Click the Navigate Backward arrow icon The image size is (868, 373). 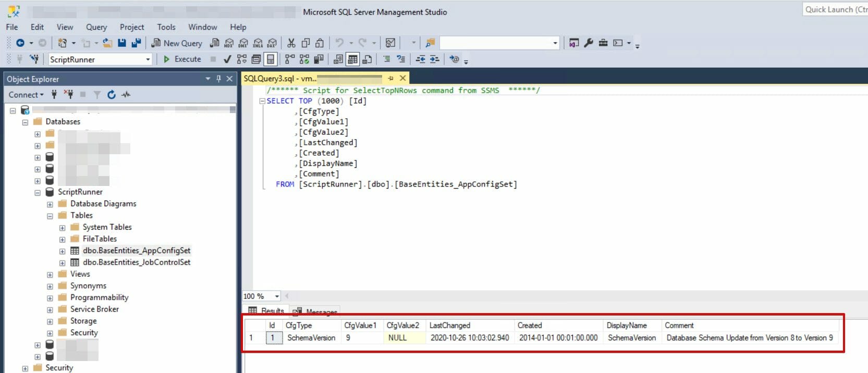click(20, 43)
